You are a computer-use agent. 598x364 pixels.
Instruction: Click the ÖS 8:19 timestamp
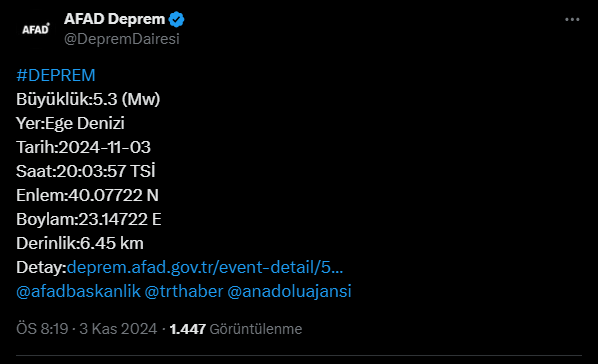click(x=42, y=329)
